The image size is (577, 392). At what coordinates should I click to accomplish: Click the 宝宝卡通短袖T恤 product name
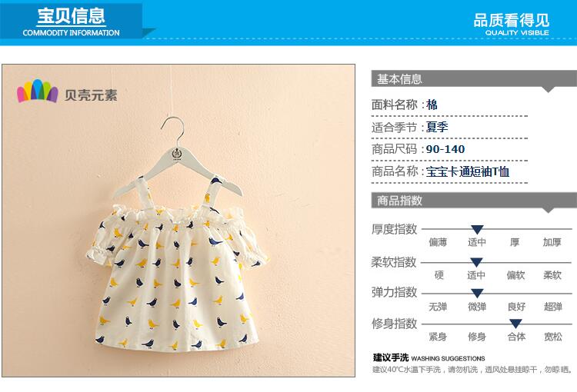[467, 171]
